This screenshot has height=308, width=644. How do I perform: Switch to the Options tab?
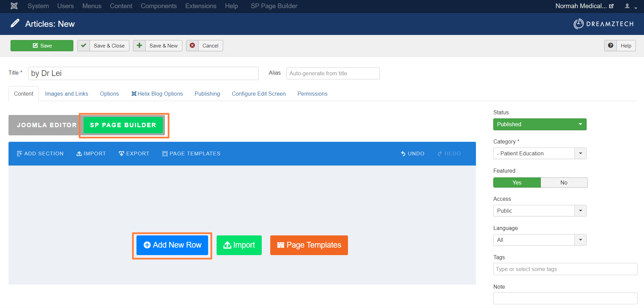click(x=109, y=94)
